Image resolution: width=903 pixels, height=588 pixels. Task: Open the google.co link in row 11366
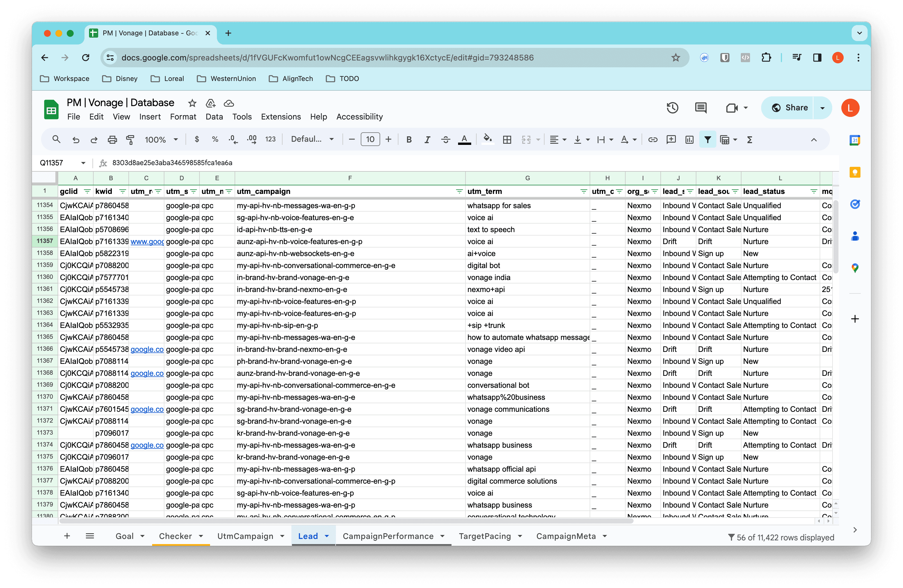tap(147, 349)
